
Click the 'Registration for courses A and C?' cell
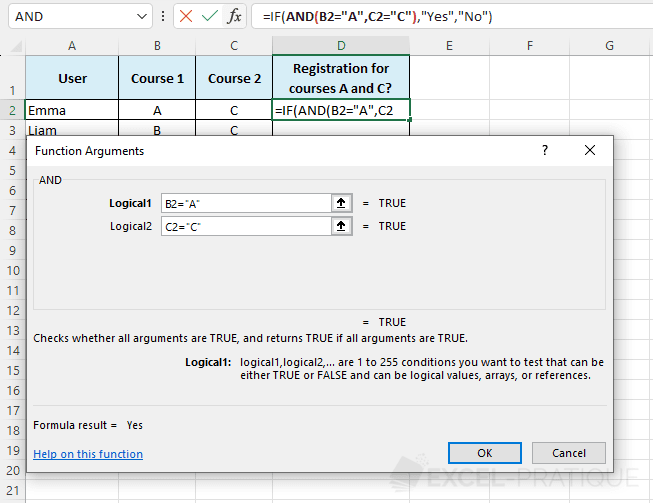[x=341, y=78]
